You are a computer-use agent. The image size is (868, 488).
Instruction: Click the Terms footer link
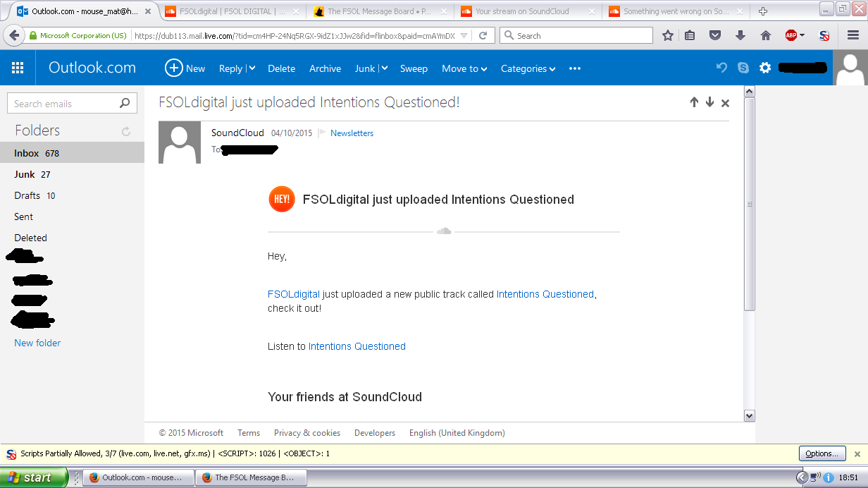point(249,433)
